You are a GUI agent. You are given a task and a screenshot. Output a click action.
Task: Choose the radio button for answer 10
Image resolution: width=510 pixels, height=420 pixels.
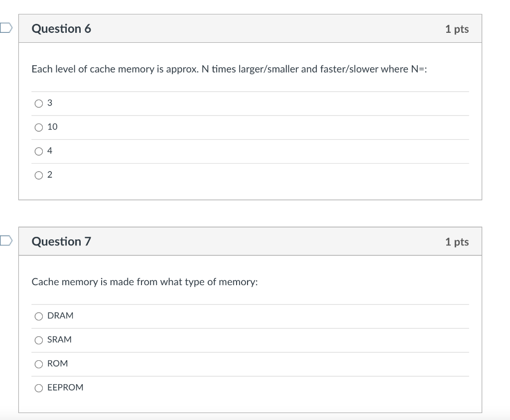[x=39, y=127]
